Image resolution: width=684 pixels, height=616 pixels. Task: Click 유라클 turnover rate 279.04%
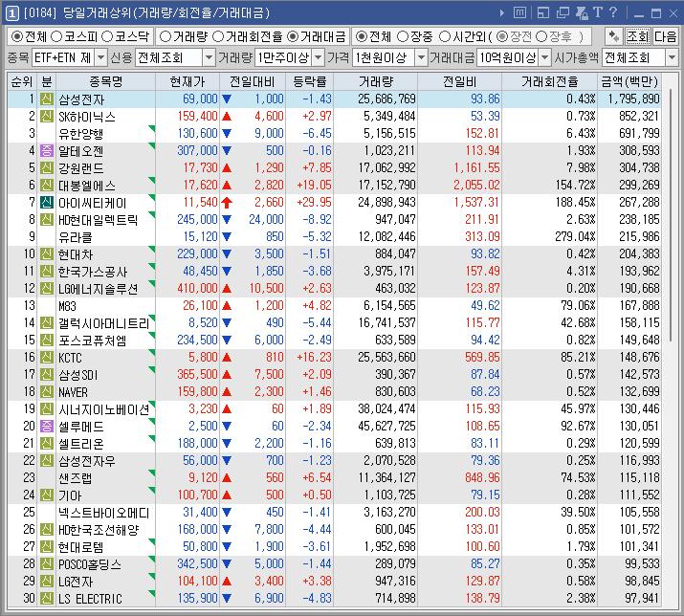click(575, 237)
